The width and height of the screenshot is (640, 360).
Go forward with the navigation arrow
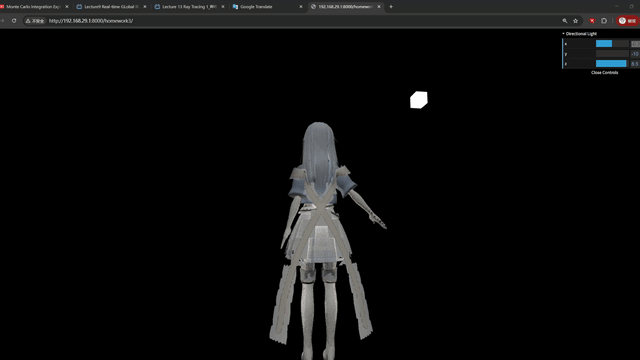click(x=2, y=21)
